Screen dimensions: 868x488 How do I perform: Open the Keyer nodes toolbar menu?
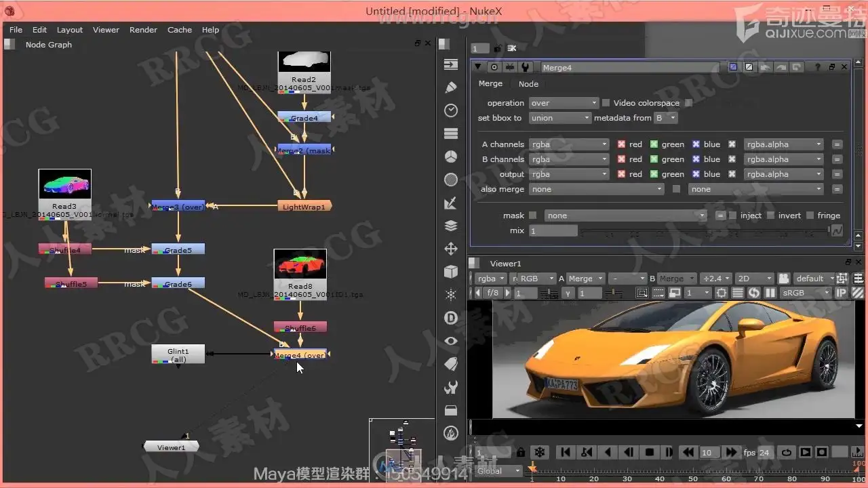(x=451, y=203)
